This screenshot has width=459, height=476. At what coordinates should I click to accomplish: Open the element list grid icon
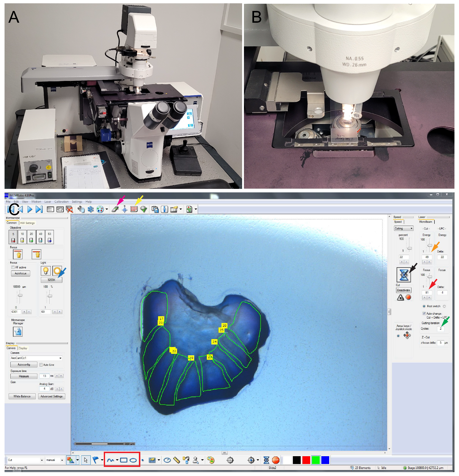(134, 209)
